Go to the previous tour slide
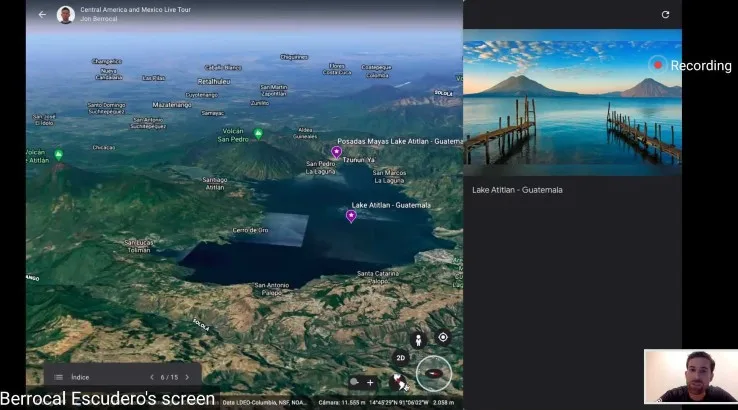Viewport: 738px width, 410px height. click(152, 377)
